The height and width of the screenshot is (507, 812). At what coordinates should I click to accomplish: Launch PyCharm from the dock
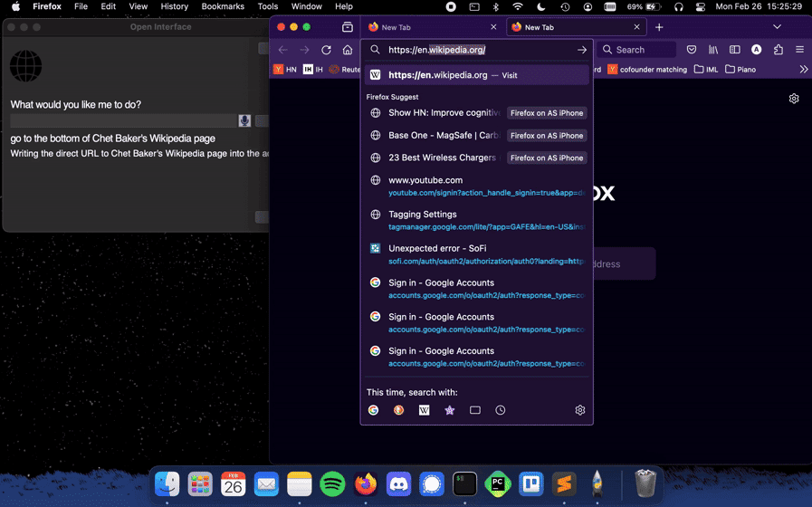(498, 484)
